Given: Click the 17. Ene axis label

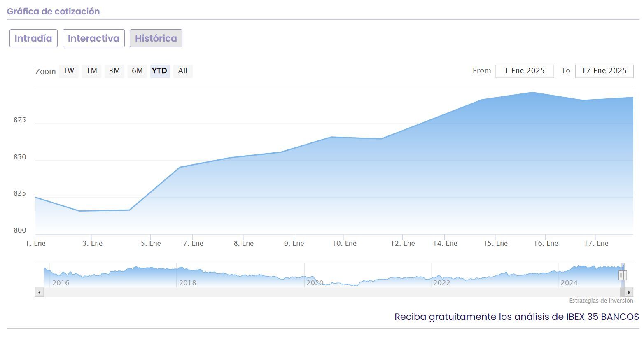Looking at the screenshot, I should click(596, 243).
